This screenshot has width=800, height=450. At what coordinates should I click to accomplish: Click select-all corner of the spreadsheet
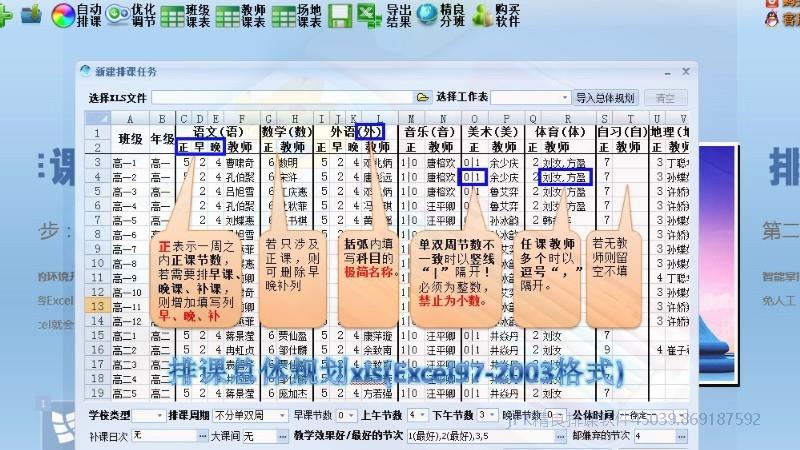[97, 118]
